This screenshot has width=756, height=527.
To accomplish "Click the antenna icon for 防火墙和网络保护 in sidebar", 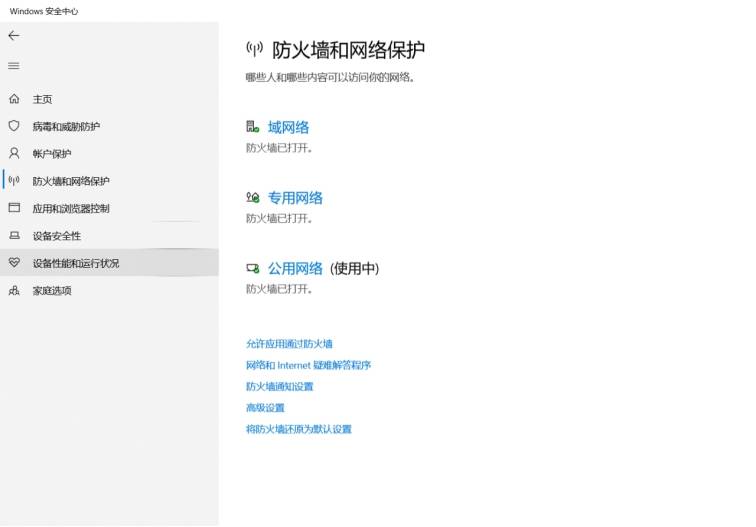I will pyautogui.click(x=14, y=181).
